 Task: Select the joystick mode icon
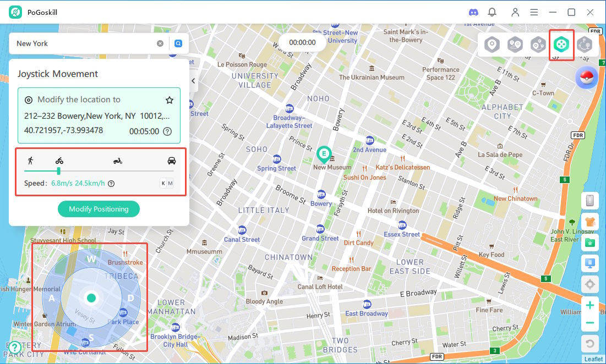(x=561, y=45)
